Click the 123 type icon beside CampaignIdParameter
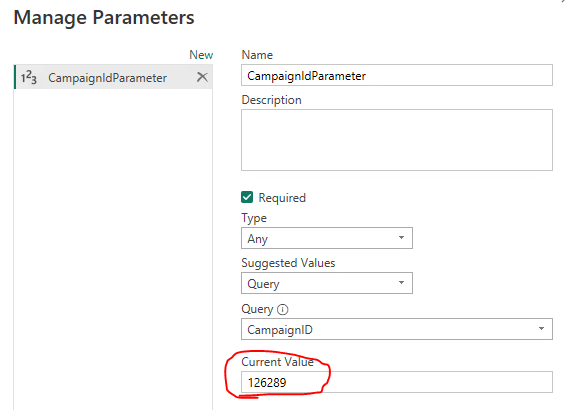 [29, 77]
